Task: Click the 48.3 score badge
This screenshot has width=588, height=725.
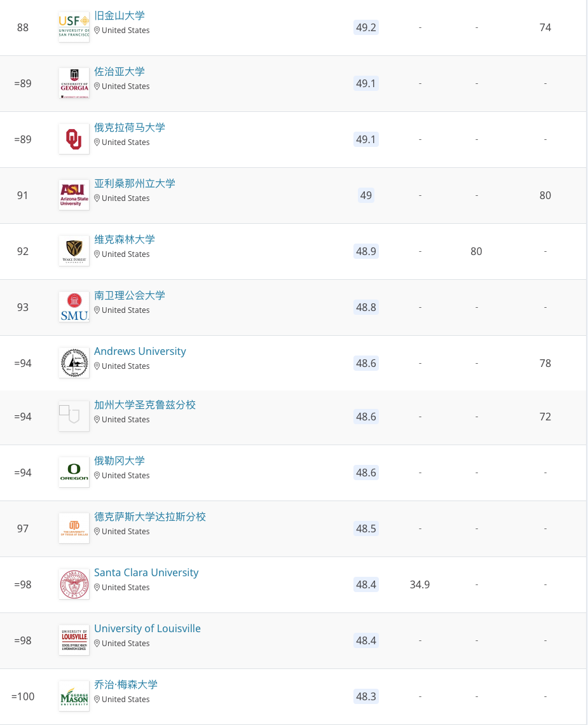Action: coord(366,697)
